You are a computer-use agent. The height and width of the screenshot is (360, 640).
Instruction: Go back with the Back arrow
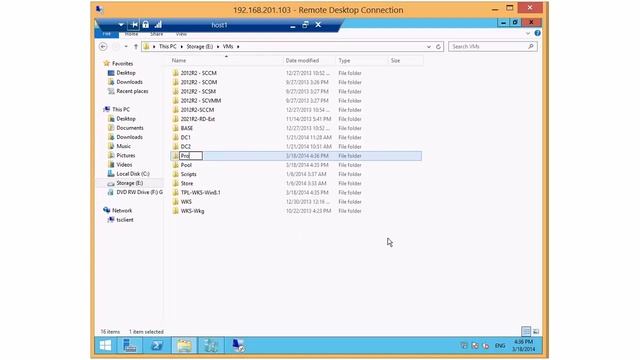coord(103,47)
